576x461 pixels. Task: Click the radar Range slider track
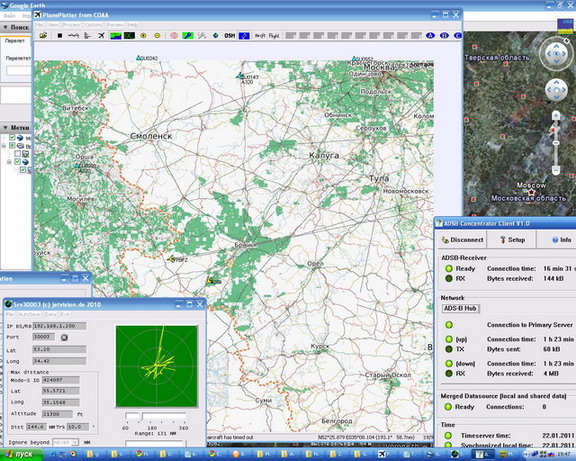point(155,416)
